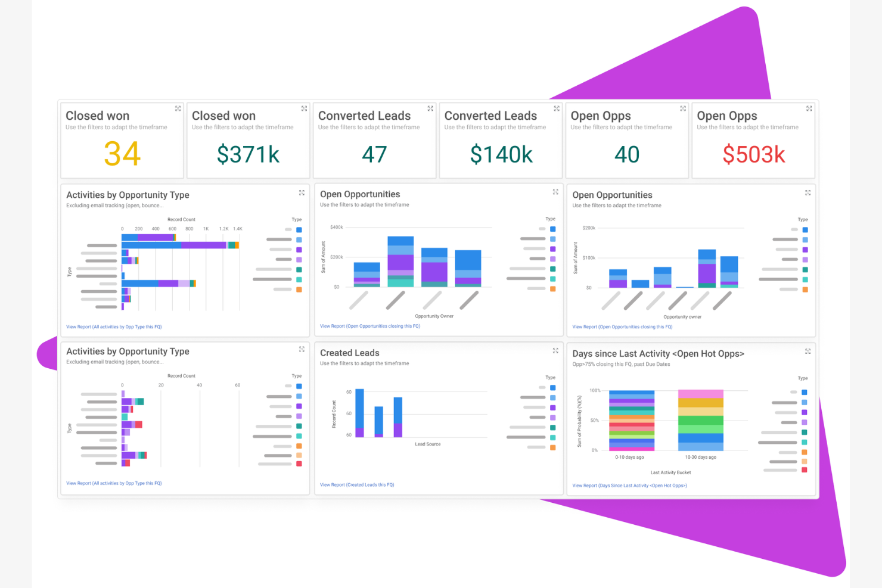The width and height of the screenshot is (882, 588).
Task: Click the 10-30 days ago axis label
Action: [700, 458]
